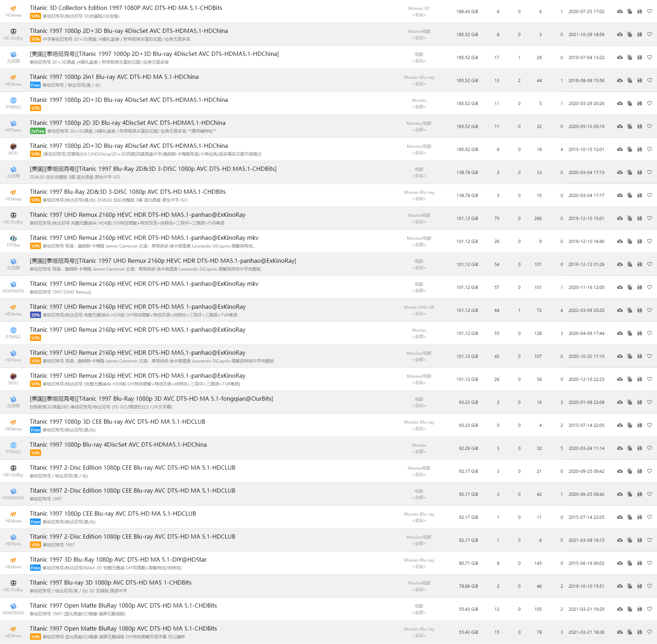Save icon in 2021-03-21 19:29 Open Matte row
Screen dimensions: 657x644
[x=640, y=609]
